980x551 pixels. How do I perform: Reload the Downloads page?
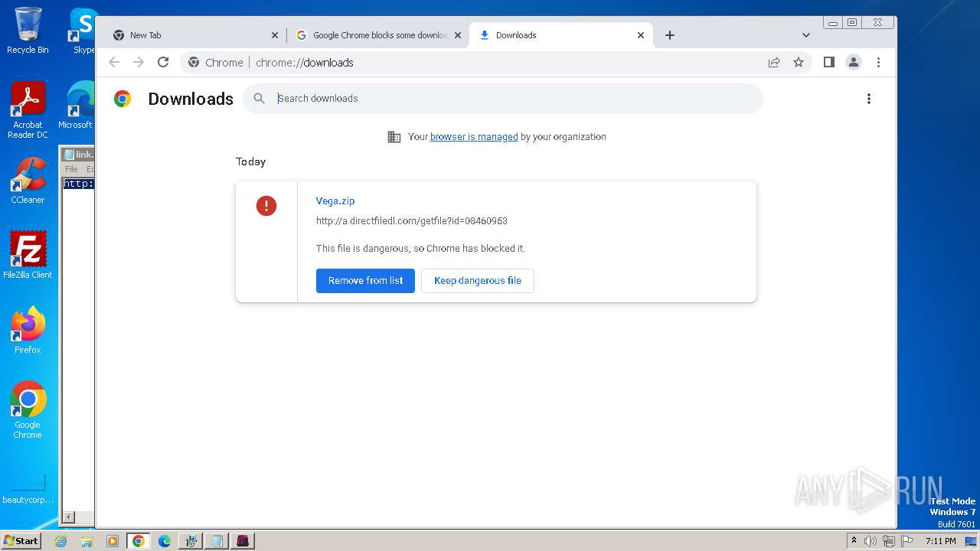coord(163,62)
